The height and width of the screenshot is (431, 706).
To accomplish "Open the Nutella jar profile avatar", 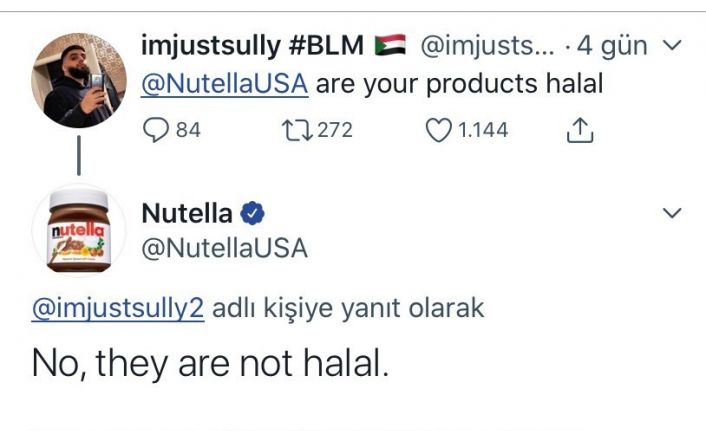I will pyautogui.click(x=79, y=231).
